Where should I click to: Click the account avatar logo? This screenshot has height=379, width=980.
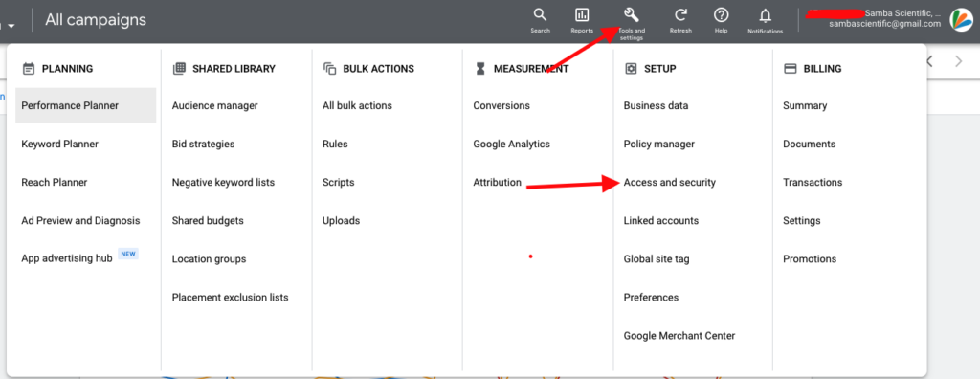961,20
